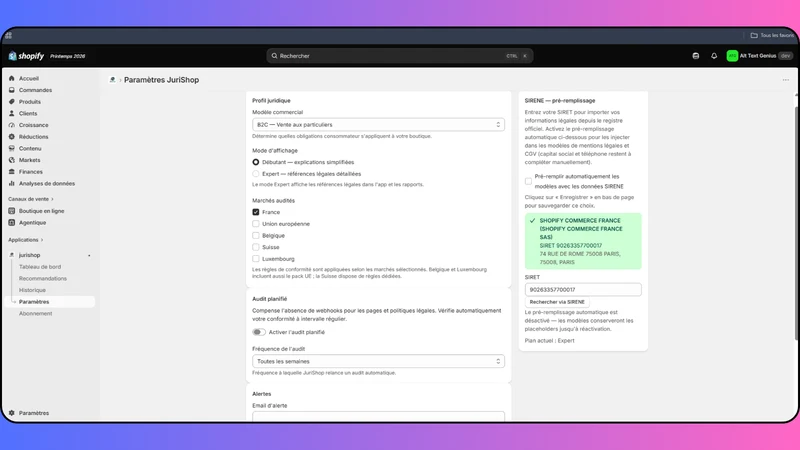Click the Analyses de données chart icon

click(12, 184)
